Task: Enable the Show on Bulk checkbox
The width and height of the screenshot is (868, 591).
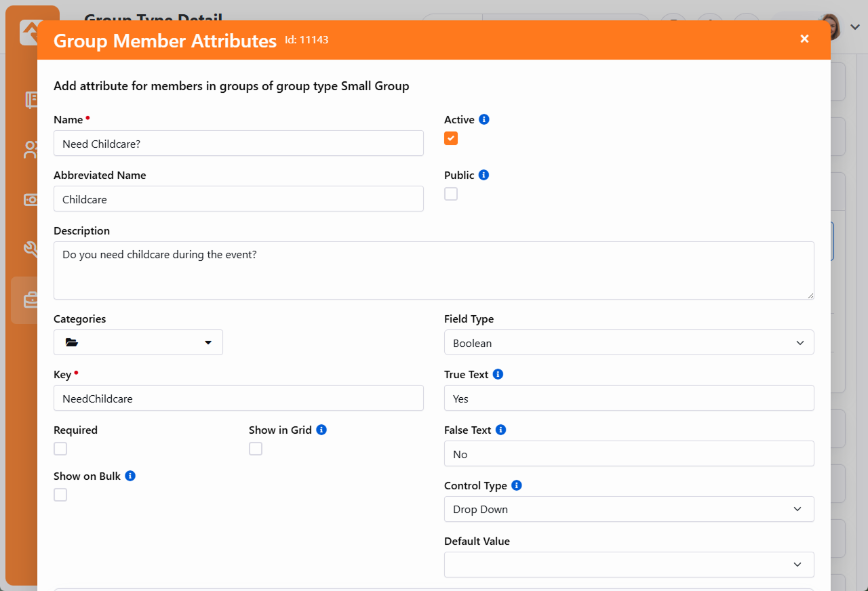Action: tap(60, 495)
